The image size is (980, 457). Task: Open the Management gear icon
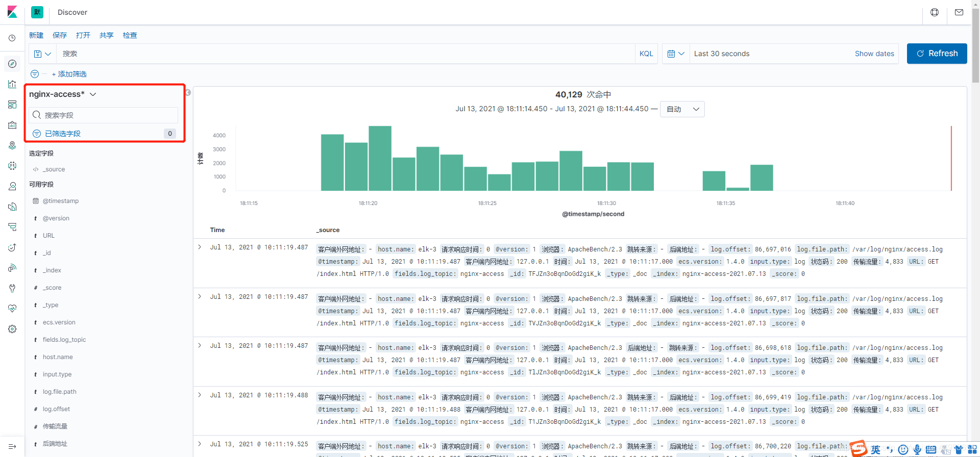coord(12,329)
